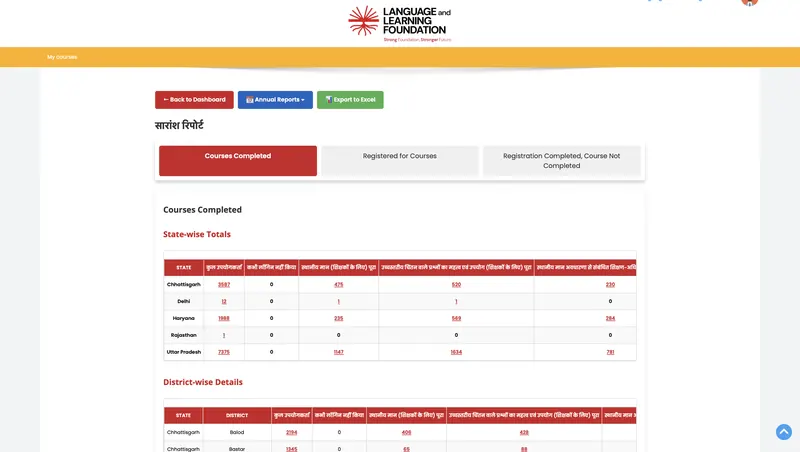The height and width of the screenshot is (452, 800).
Task: Click DISTRICT column header
Action: [237, 415]
